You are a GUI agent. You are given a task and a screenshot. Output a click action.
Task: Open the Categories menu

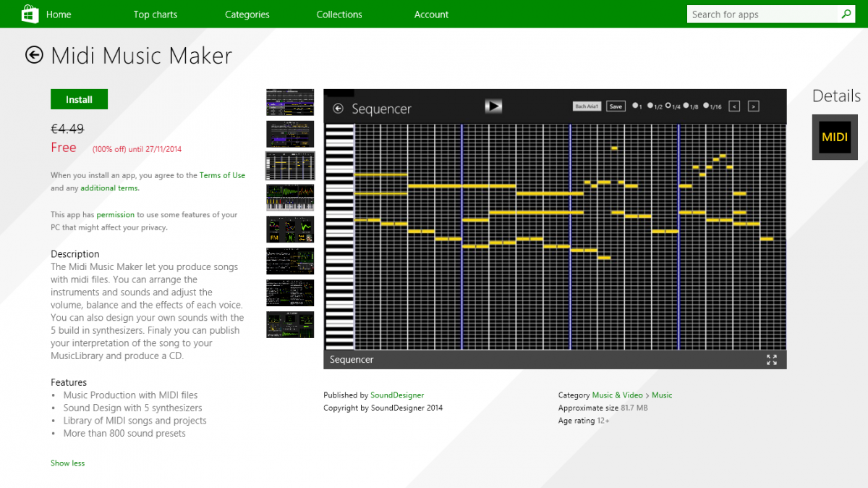tap(247, 14)
